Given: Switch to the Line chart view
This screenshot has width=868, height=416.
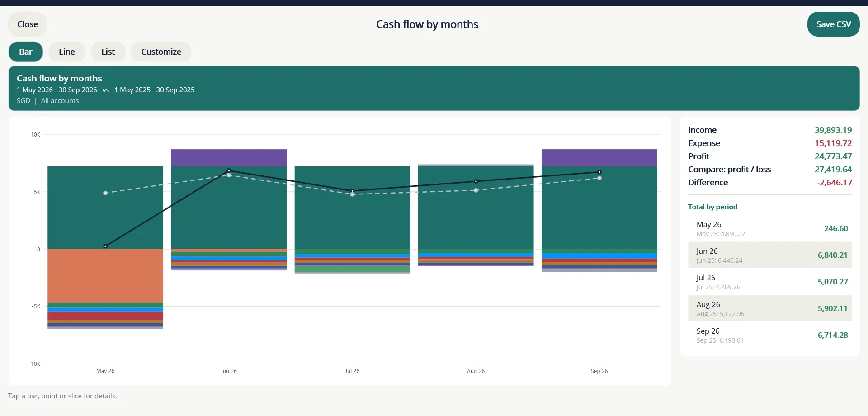Looking at the screenshot, I should click(x=67, y=52).
